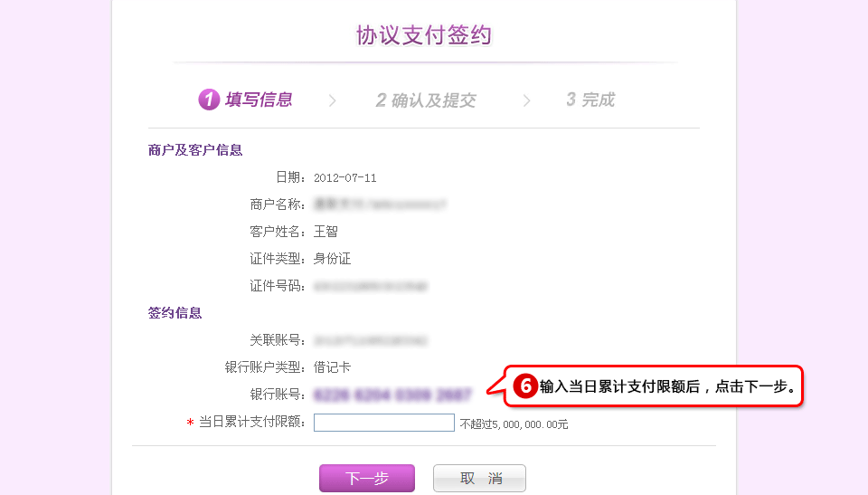The image size is (868, 495).
Task: Select the 2 确认及提交 step
Action: (426, 100)
